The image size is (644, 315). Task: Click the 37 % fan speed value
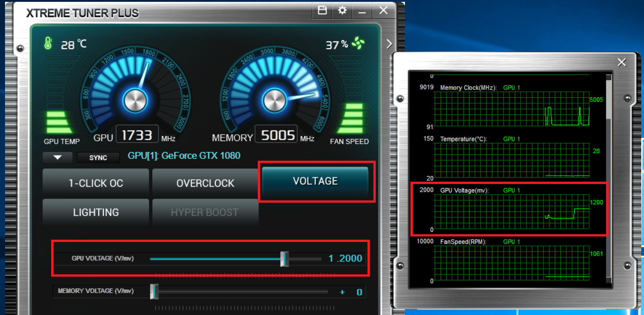point(337,45)
